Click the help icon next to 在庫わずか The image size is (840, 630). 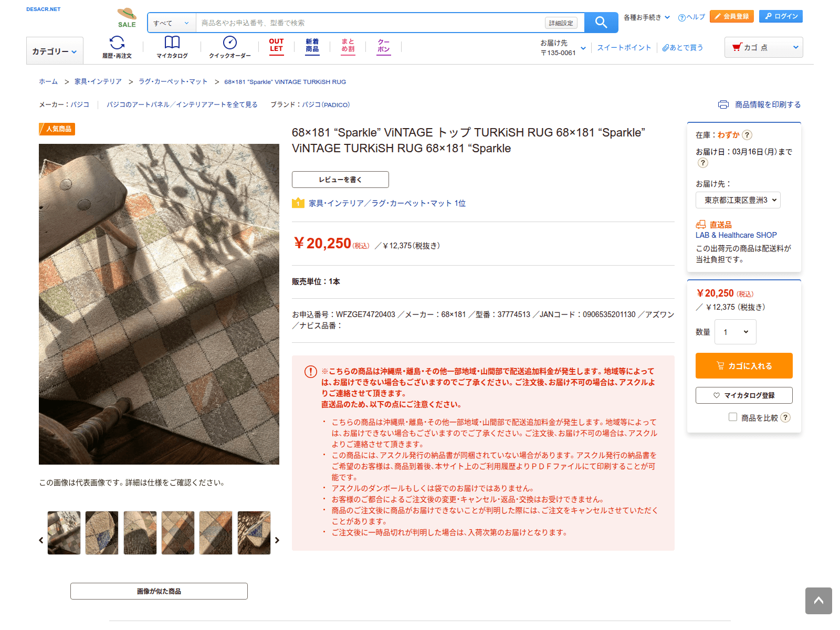point(747,135)
